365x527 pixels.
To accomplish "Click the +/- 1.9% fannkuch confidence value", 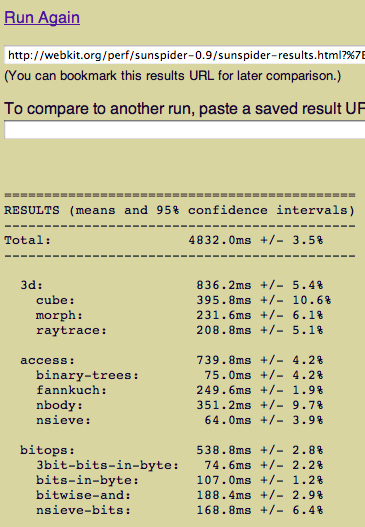I will click(x=292, y=390).
